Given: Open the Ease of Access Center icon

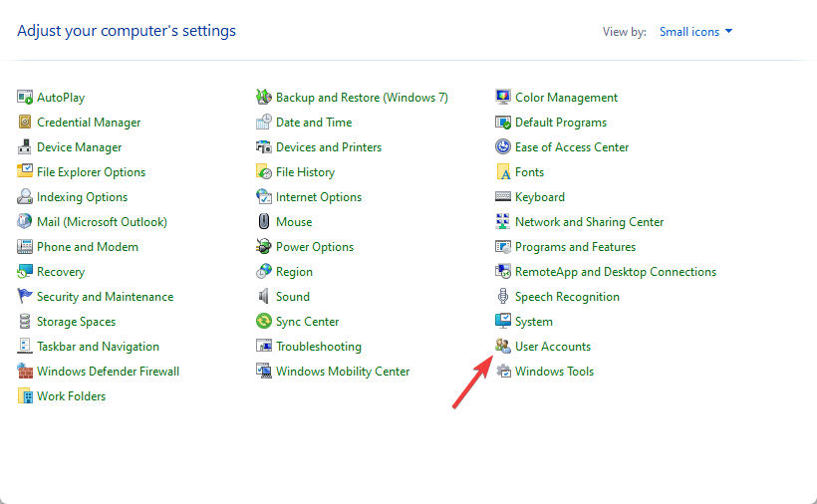Looking at the screenshot, I should point(503,147).
